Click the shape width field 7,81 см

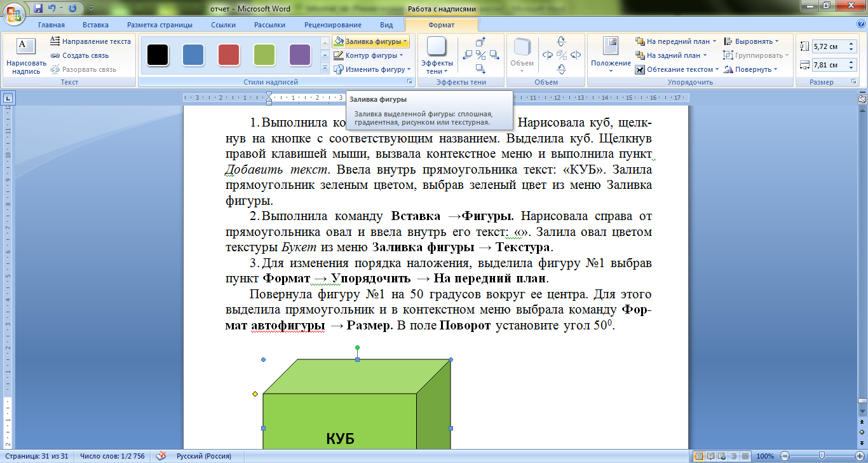(x=829, y=65)
